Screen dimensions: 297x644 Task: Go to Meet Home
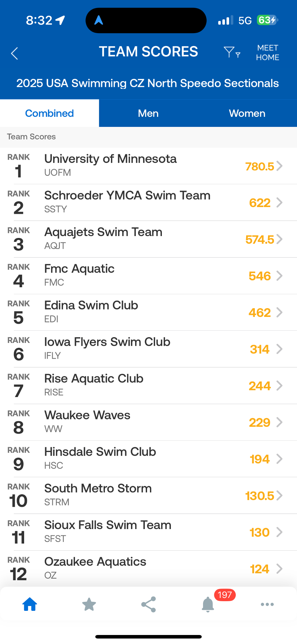(x=267, y=52)
